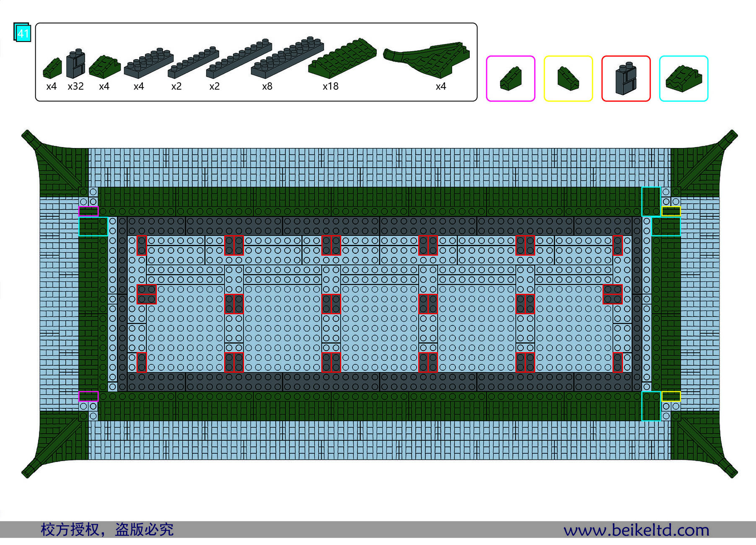Click the x32 quantity label
756x545 pixels.
76,86
